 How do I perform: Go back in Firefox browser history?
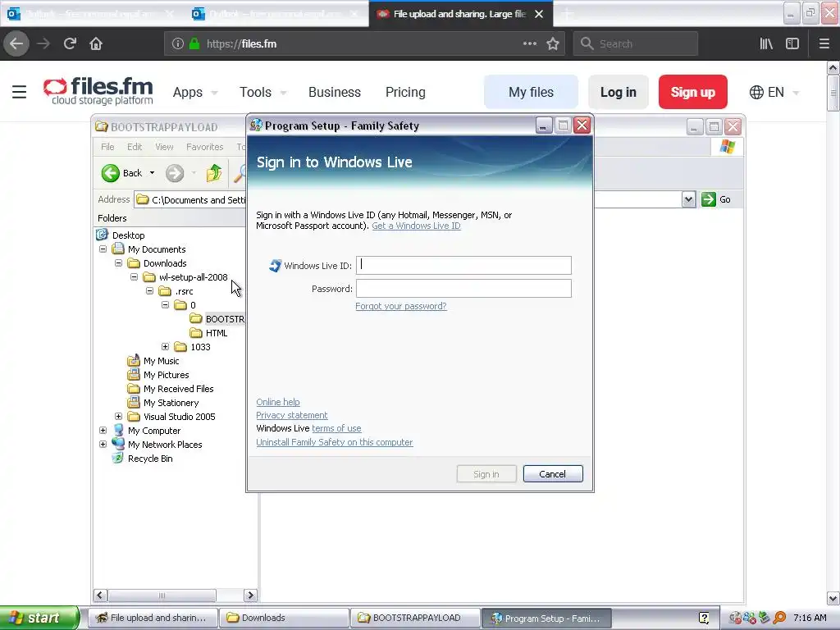click(16, 43)
